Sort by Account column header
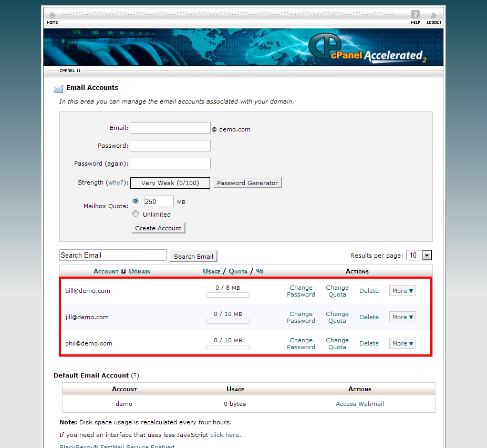The height and width of the screenshot is (448, 487). point(106,271)
